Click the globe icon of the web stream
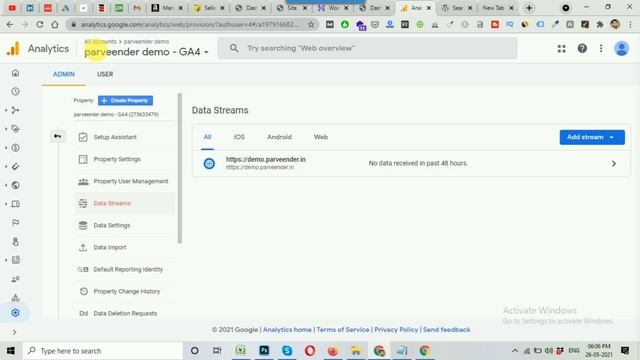640x360 pixels. coord(209,163)
